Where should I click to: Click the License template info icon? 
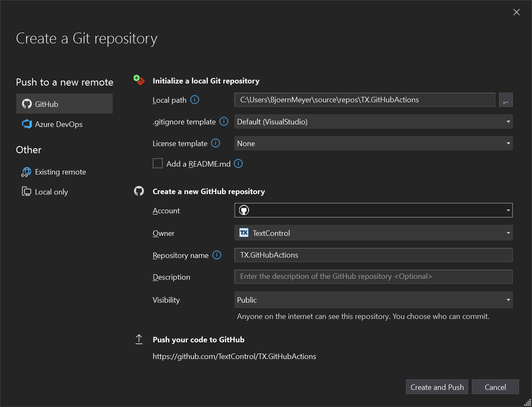point(216,143)
